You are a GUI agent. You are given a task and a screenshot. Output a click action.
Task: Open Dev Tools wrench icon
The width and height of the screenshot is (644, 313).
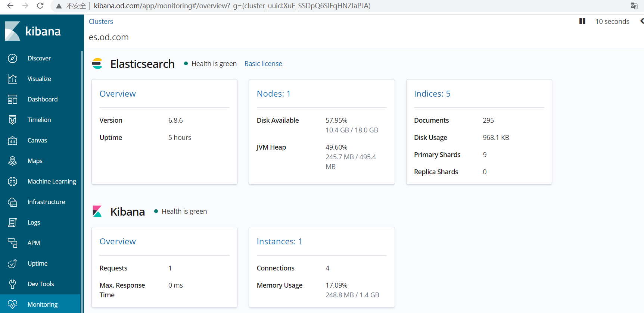[x=12, y=284]
